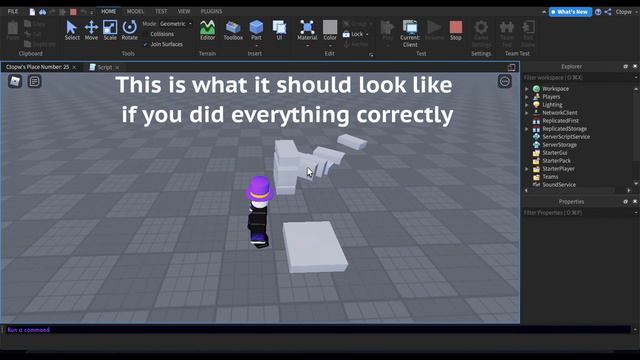Open the Roblox menu icon in viewport
This screenshot has width=640, height=360.
click(15, 81)
